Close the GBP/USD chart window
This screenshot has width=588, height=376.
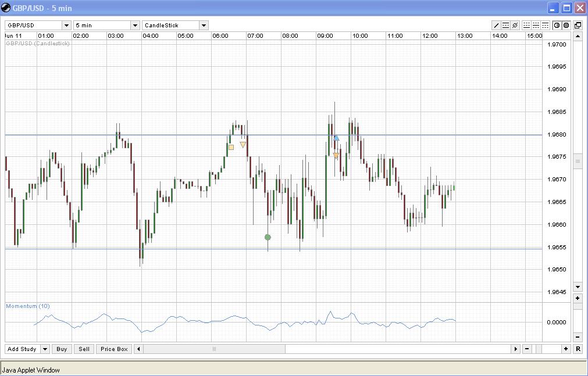click(x=580, y=8)
